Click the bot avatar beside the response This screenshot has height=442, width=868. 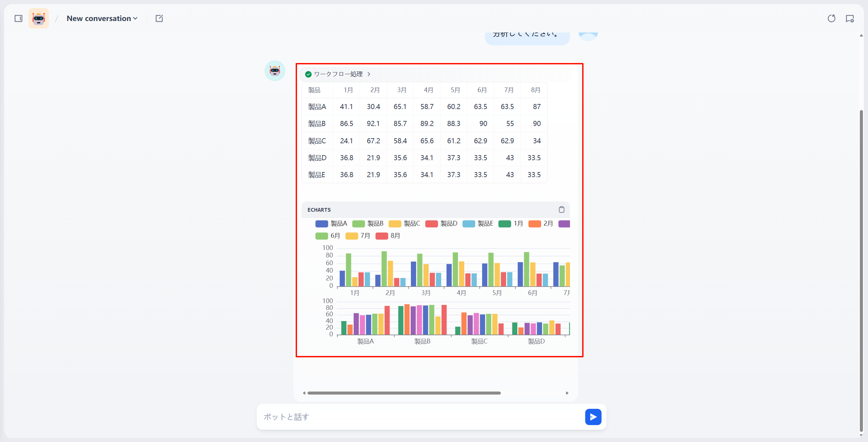click(x=275, y=71)
